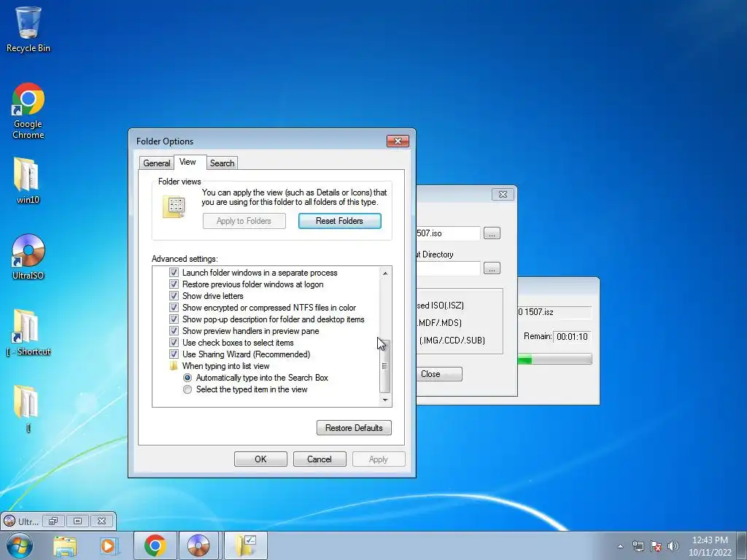Choose 'Select the typed item in the view'
The height and width of the screenshot is (560, 747).
click(187, 389)
